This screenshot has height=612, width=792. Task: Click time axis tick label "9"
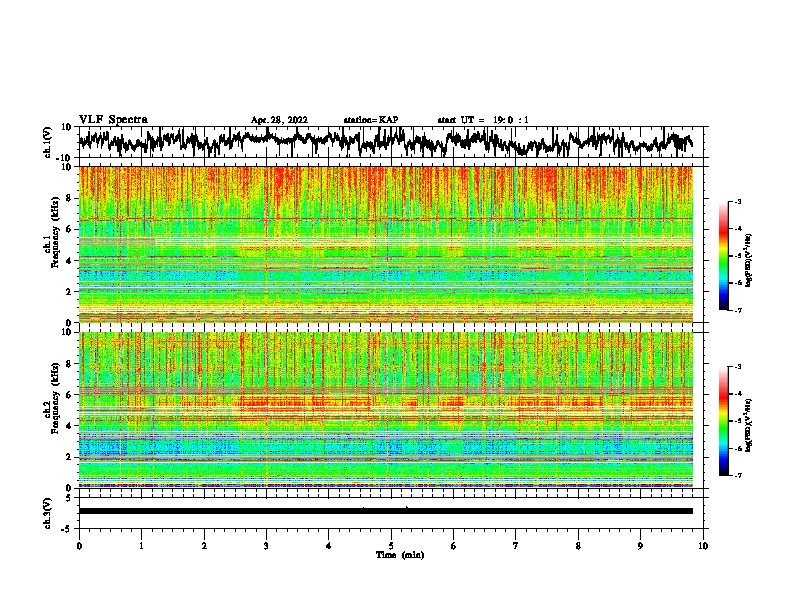pos(640,546)
